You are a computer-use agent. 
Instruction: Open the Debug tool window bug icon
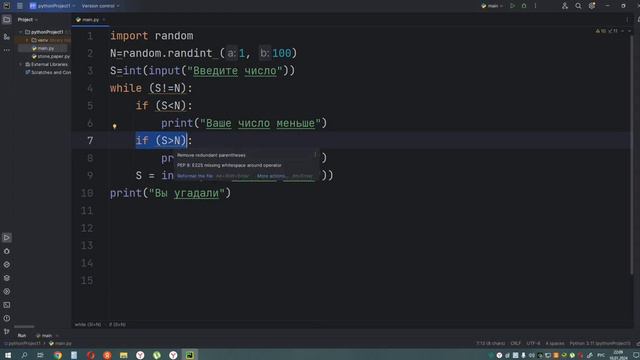coord(7,251)
